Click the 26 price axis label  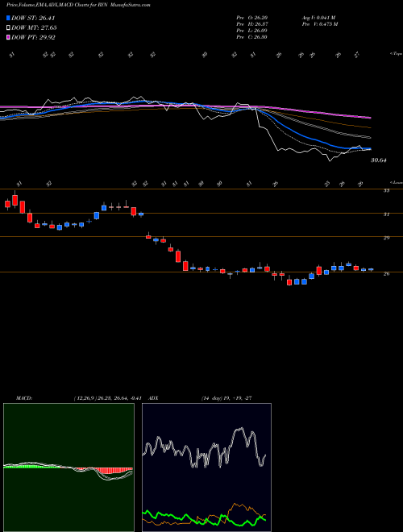pos(386,274)
